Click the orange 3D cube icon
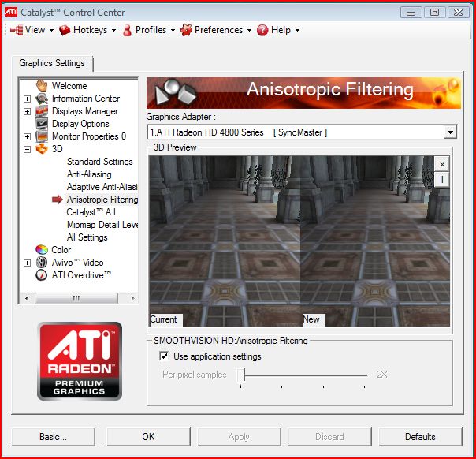 click(42, 149)
